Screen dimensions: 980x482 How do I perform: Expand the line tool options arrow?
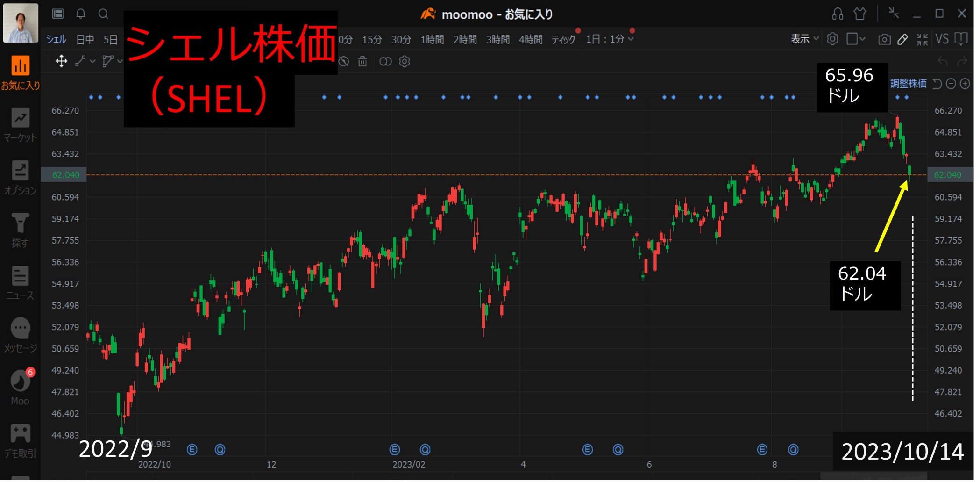92,61
